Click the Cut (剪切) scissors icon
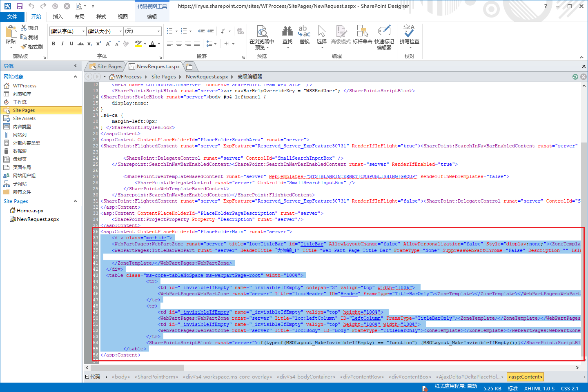Viewport: 588px width, 392px height. (x=24, y=28)
